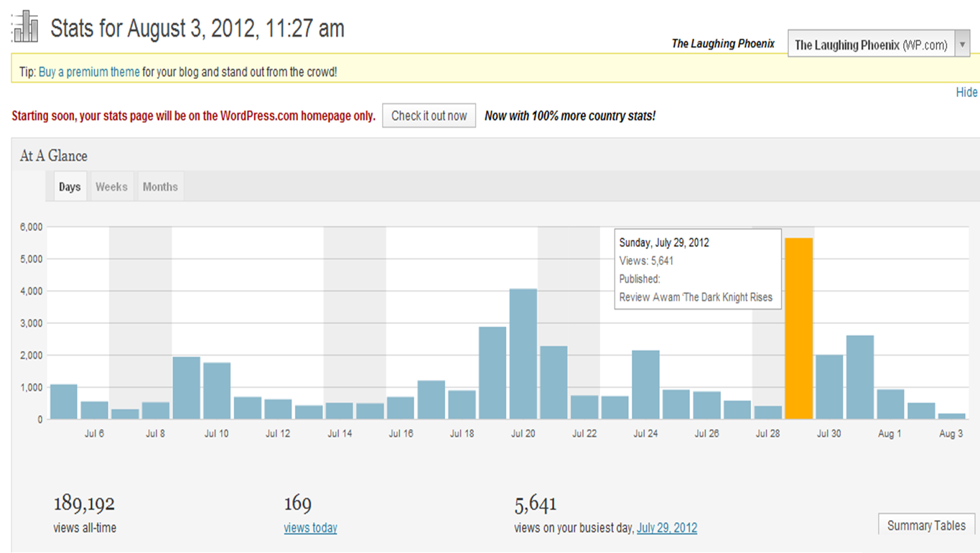Click the Aug 3 bar in chart

(x=951, y=416)
